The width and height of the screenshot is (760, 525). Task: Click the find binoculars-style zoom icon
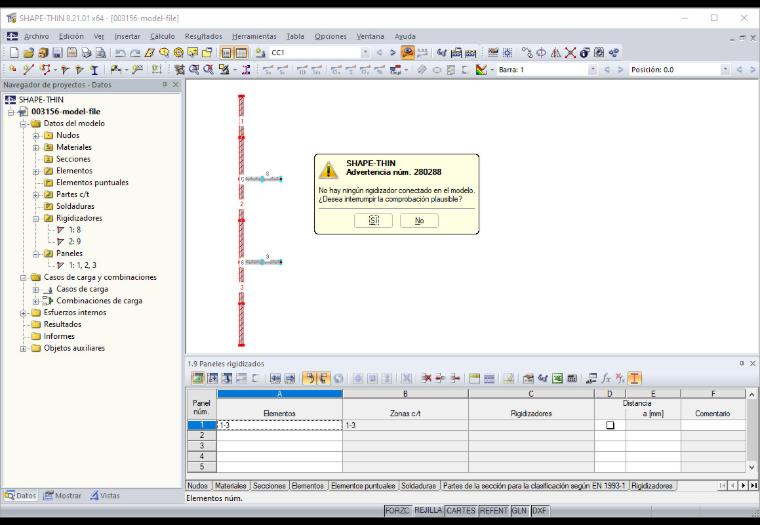194,70
